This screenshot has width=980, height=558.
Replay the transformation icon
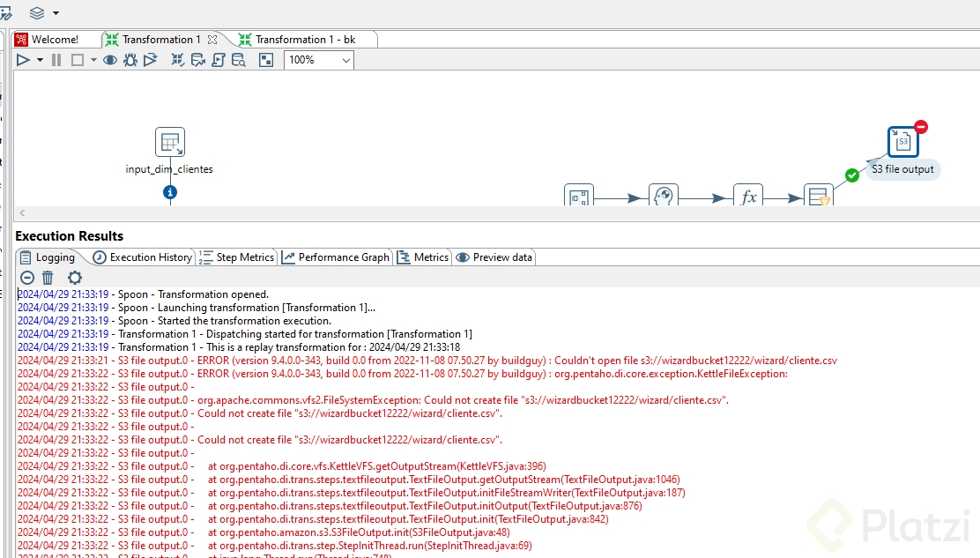(150, 60)
